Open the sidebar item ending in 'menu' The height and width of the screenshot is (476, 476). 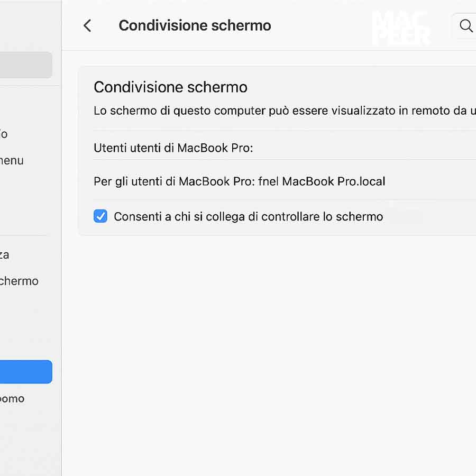click(12, 160)
